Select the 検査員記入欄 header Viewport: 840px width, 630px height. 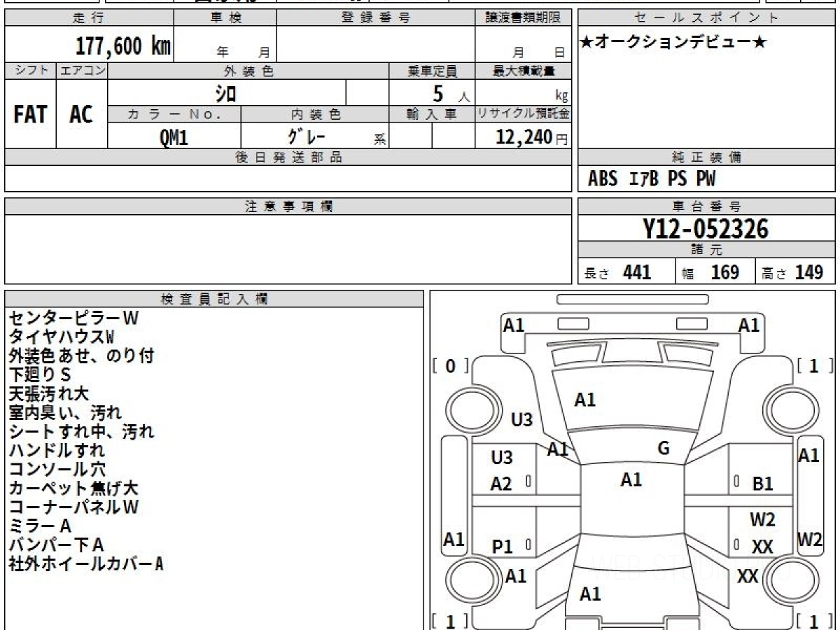point(214,299)
